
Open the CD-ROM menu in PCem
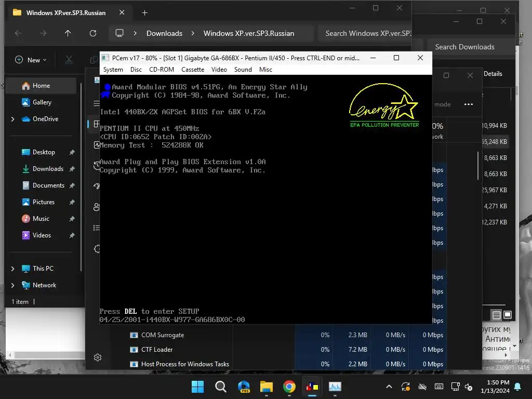[162, 70]
